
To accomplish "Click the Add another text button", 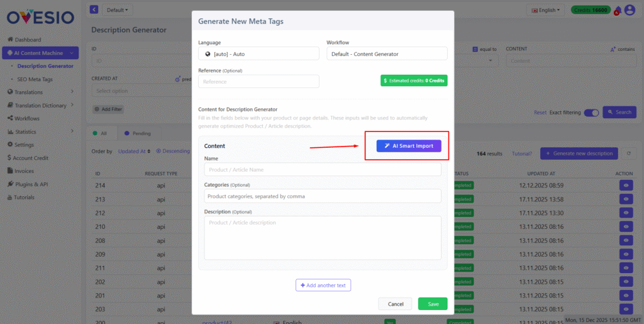I will click(323, 286).
